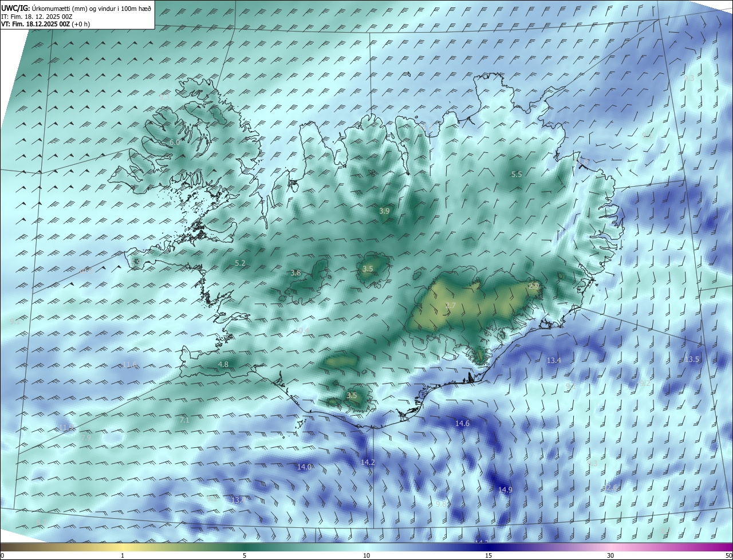Click the 2.7 value on the yellow area

pos(450,306)
